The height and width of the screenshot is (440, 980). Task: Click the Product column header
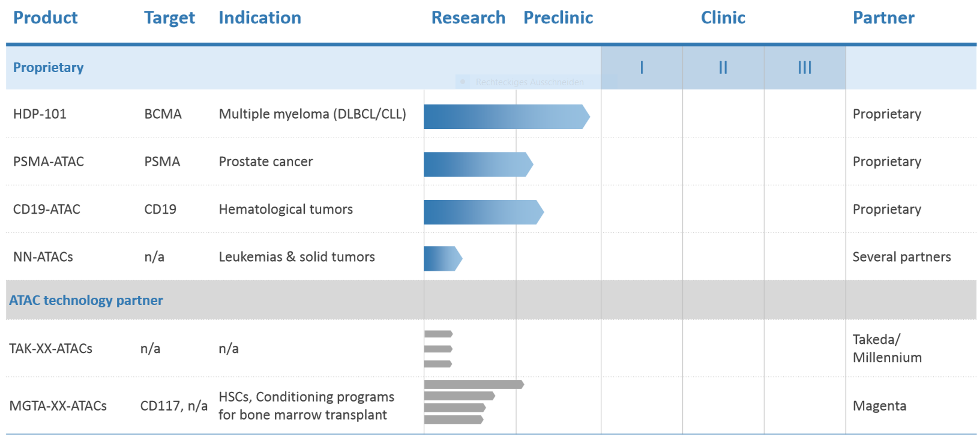pos(46,18)
